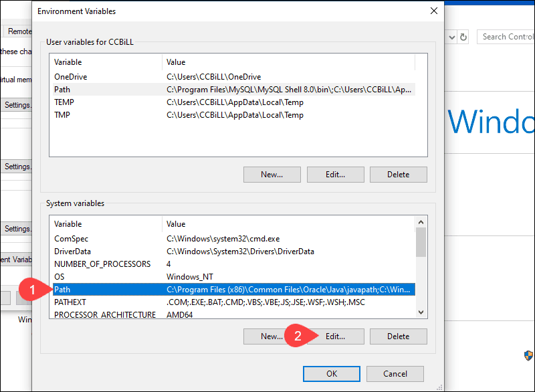This screenshot has height=392, width=535.
Task: Click Variable column header in User variables
Action: [x=106, y=62]
